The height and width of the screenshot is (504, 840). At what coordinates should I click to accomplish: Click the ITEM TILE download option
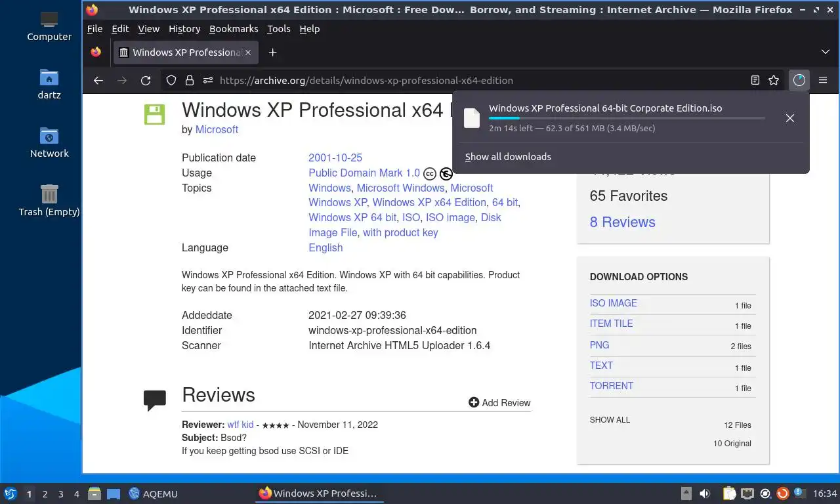click(611, 324)
